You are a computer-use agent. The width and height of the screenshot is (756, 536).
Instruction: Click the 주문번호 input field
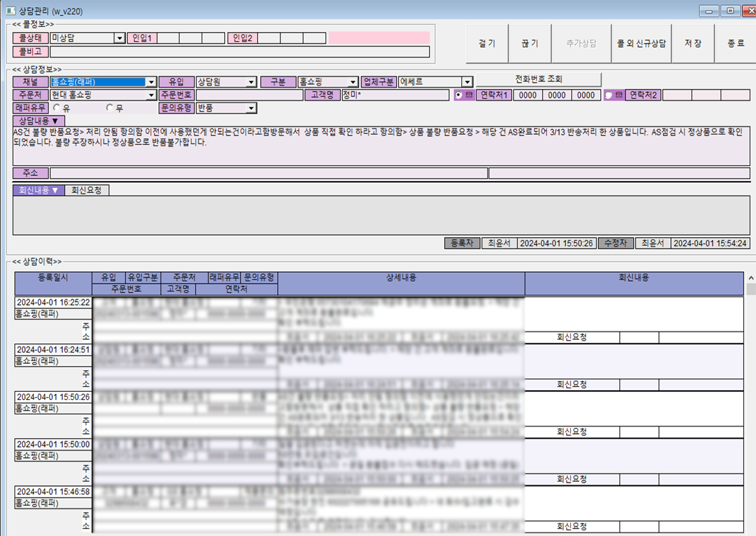tap(249, 95)
